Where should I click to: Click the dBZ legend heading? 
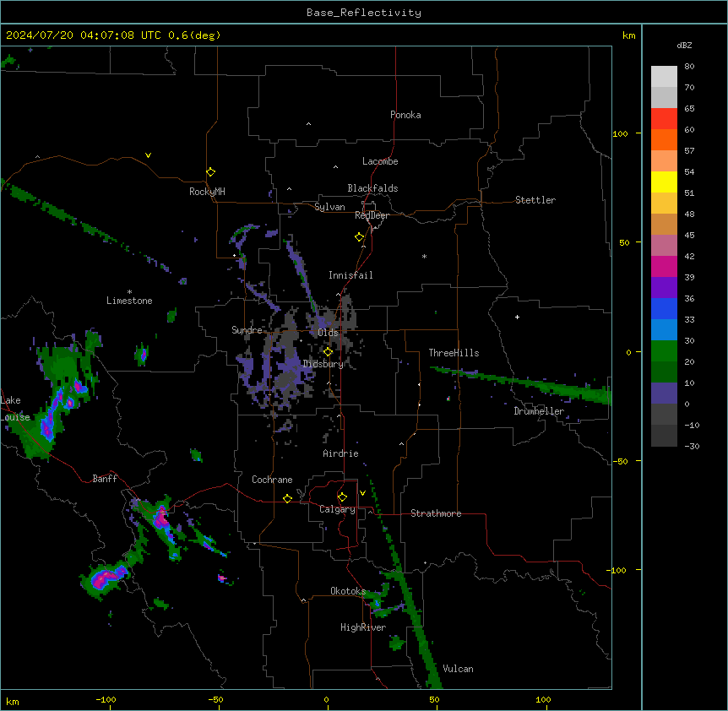pyautogui.click(x=684, y=45)
